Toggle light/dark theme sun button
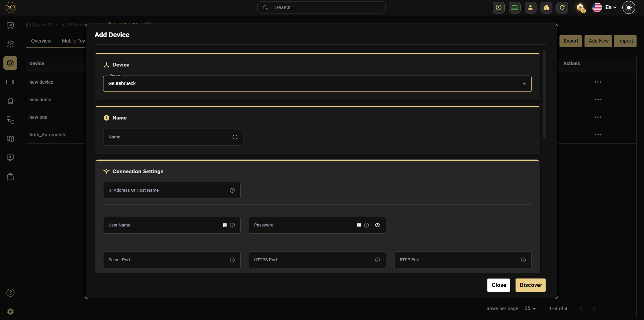The width and height of the screenshot is (644, 320). pos(628,7)
